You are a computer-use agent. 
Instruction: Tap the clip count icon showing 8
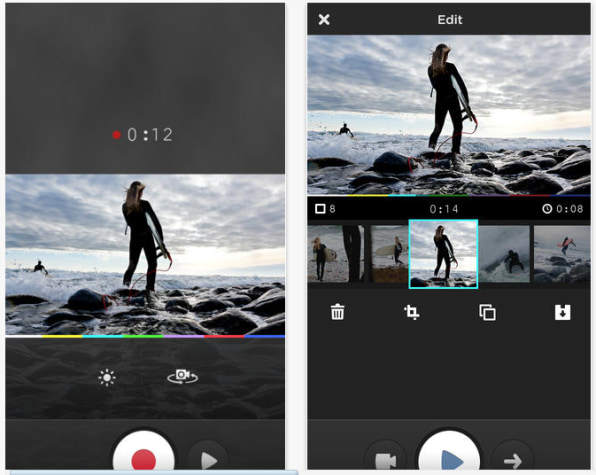(325, 209)
